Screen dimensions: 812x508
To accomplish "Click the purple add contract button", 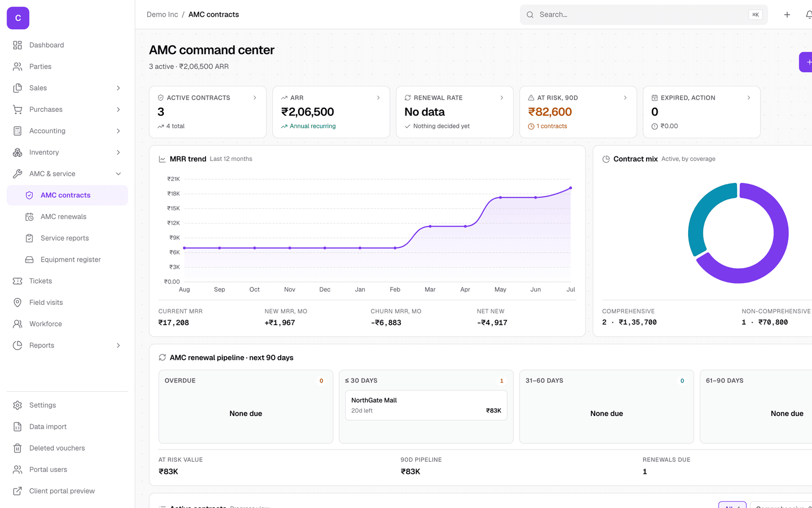I will pos(806,62).
